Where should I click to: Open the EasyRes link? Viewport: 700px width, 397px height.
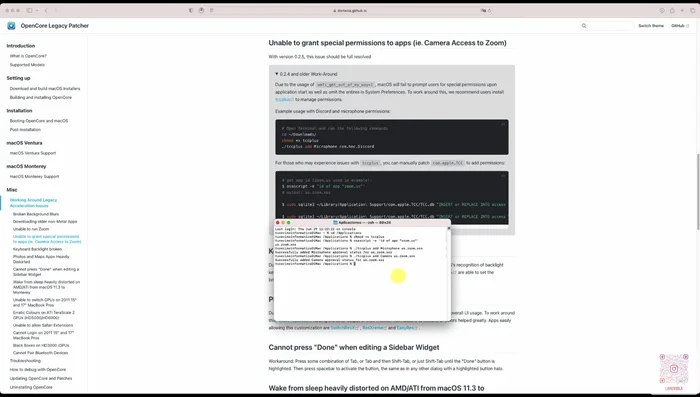(406, 328)
